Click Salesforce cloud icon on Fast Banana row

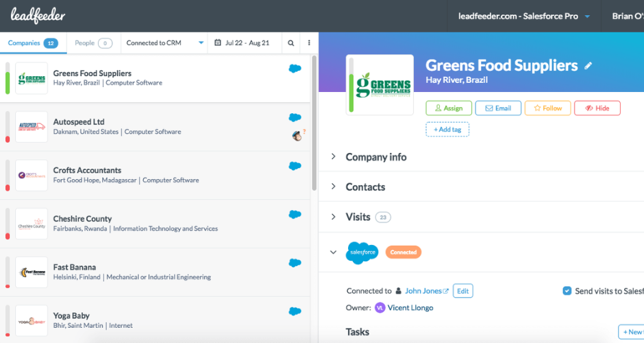point(295,263)
